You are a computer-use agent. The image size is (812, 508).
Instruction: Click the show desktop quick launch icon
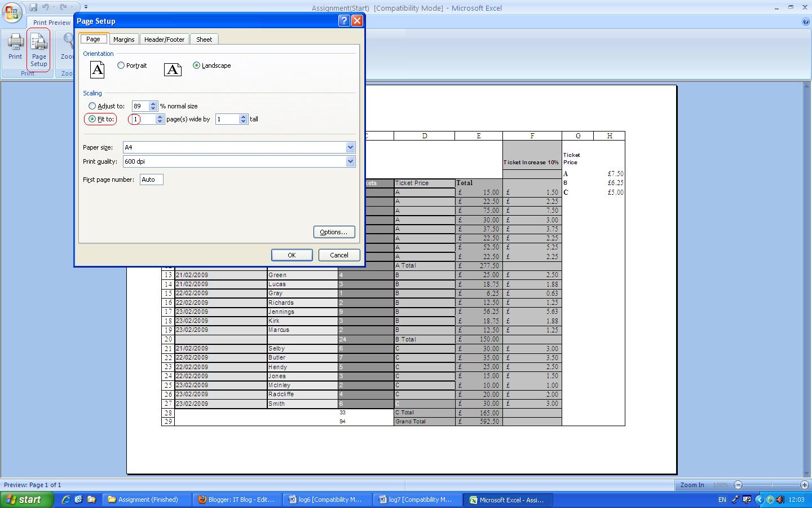[x=78, y=500]
